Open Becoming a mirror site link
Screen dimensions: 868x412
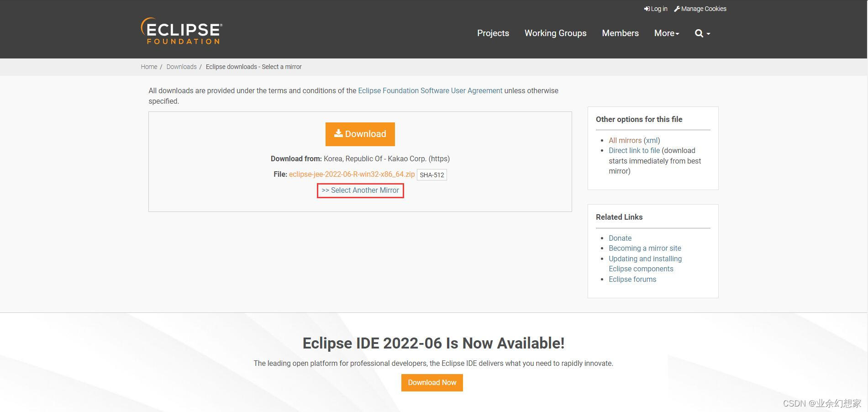[645, 248]
